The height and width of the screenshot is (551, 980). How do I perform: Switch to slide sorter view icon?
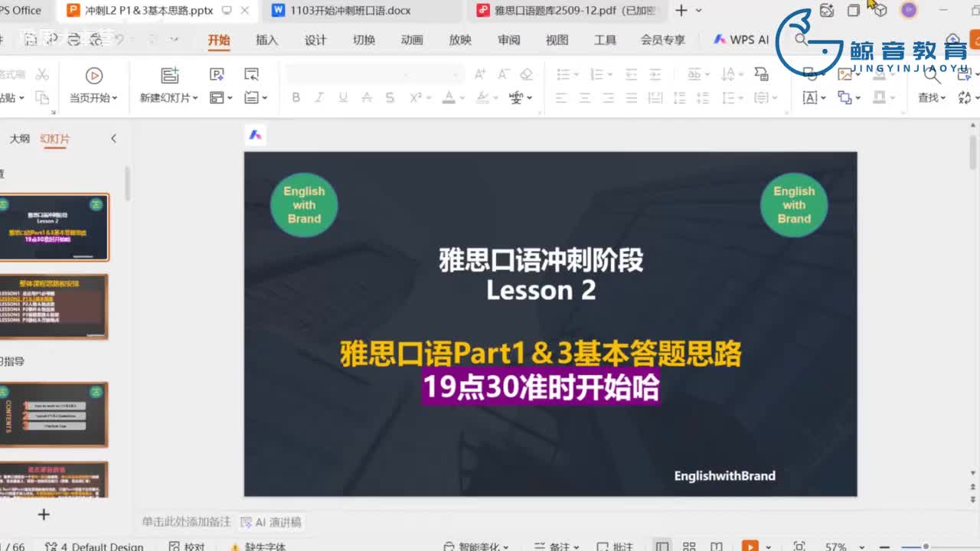click(x=689, y=546)
